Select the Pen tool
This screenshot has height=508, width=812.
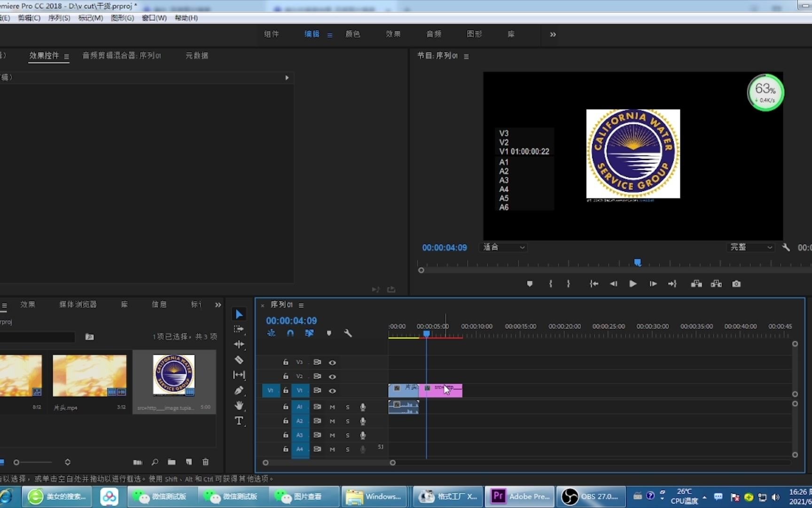[x=239, y=390]
